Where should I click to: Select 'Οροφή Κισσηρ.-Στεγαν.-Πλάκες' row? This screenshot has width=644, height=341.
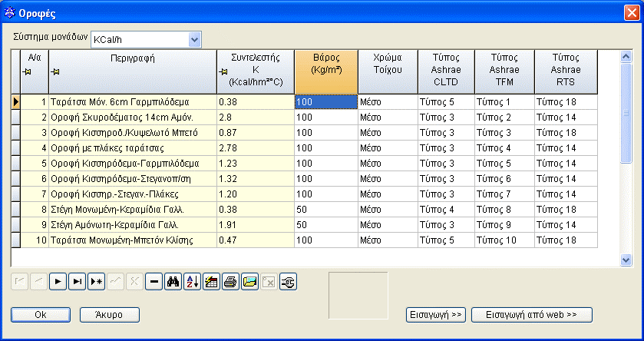click(304, 194)
